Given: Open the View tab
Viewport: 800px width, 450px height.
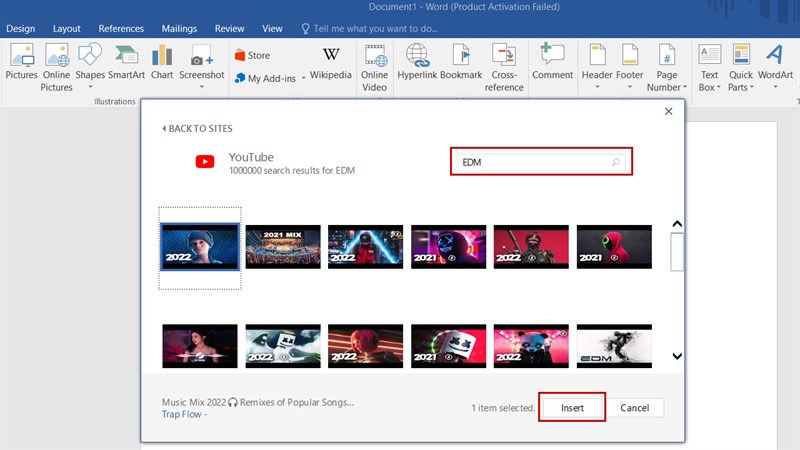Looking at the screenshot, I should pos(272,29).
